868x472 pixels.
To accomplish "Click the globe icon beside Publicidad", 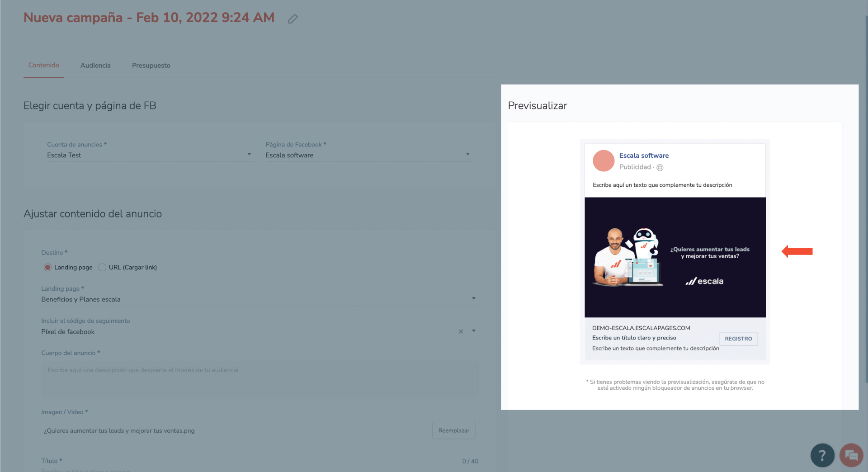I will (660, 167).
